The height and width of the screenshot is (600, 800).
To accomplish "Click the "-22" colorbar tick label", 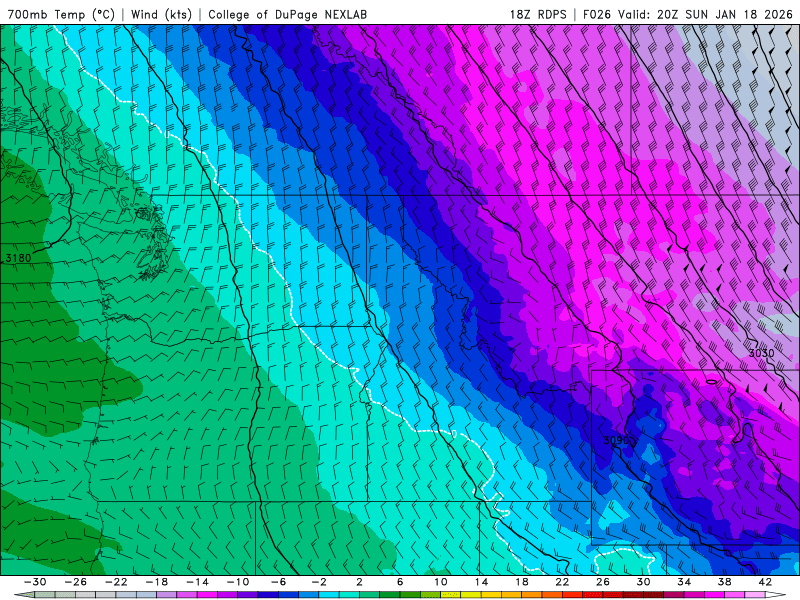I will click(116, 582).
